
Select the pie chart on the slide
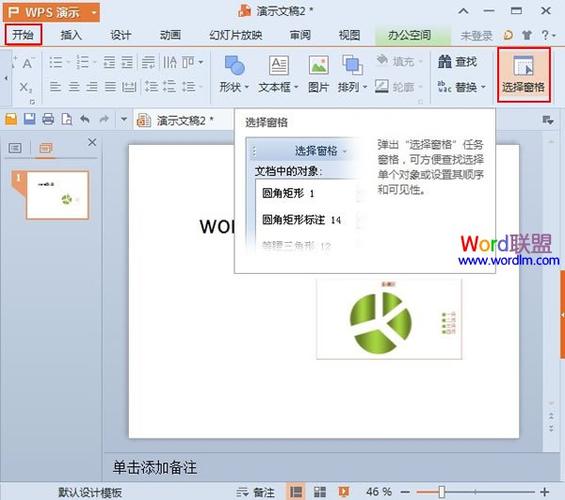[x=389, y=319]
